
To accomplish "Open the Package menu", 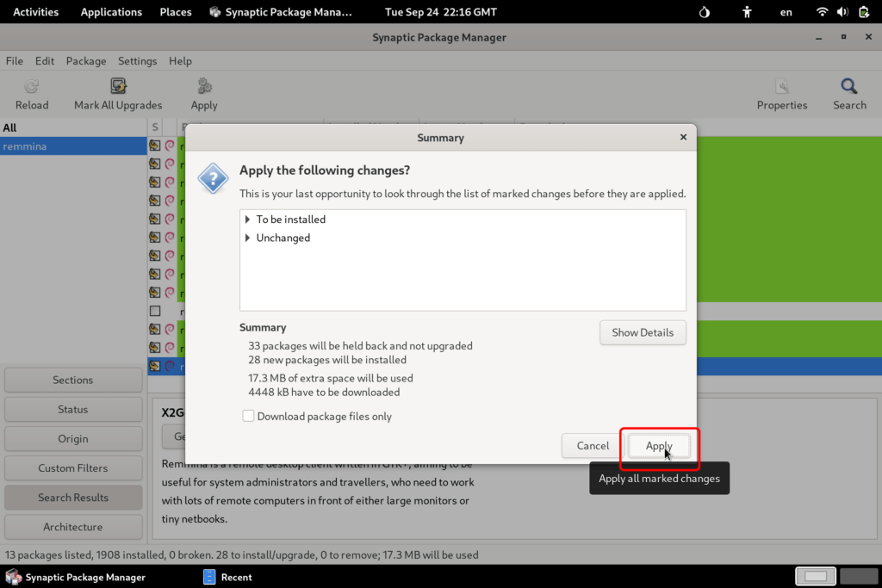I will 86,61.
